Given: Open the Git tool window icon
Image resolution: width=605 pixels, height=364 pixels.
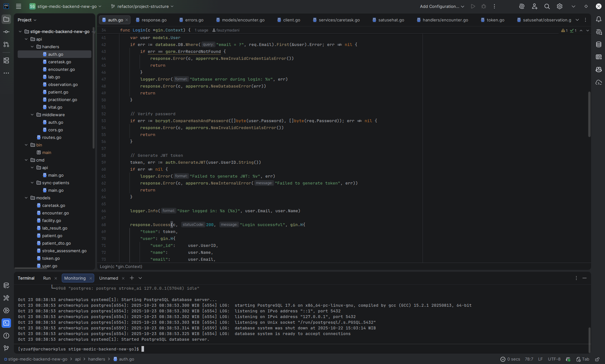Looking at the screenshot, I should coord(6,348).
